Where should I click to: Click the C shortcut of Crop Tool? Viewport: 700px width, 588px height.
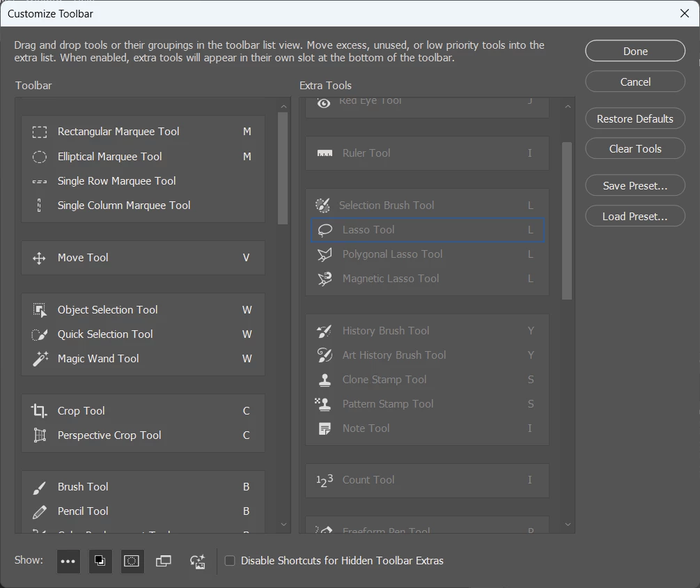pos(246,411)
